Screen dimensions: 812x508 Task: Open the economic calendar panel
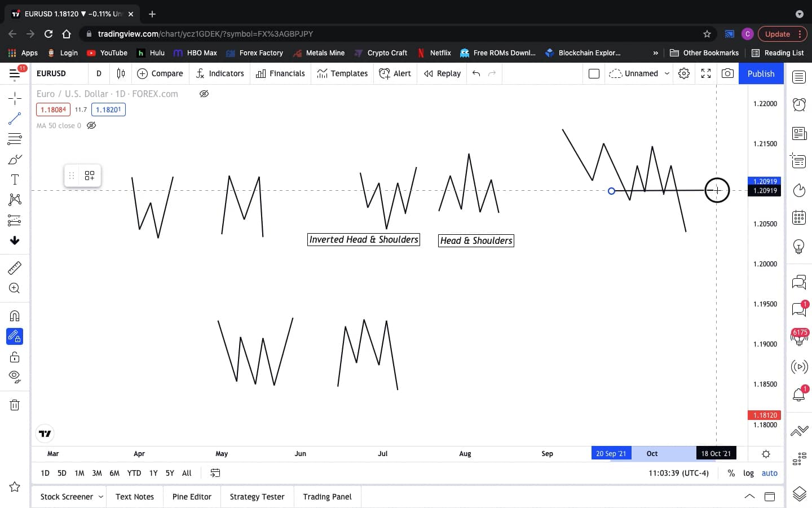tap(799, 217)
